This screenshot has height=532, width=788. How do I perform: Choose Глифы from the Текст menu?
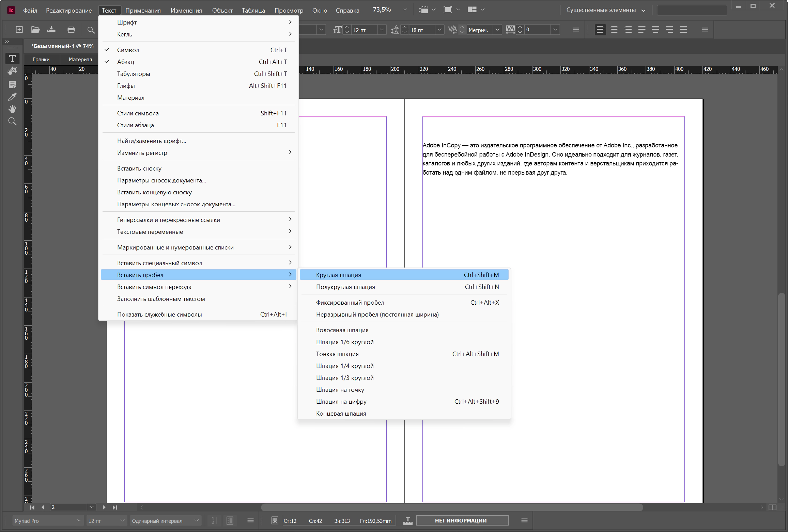pyautogui.click(x=198, y=86)
